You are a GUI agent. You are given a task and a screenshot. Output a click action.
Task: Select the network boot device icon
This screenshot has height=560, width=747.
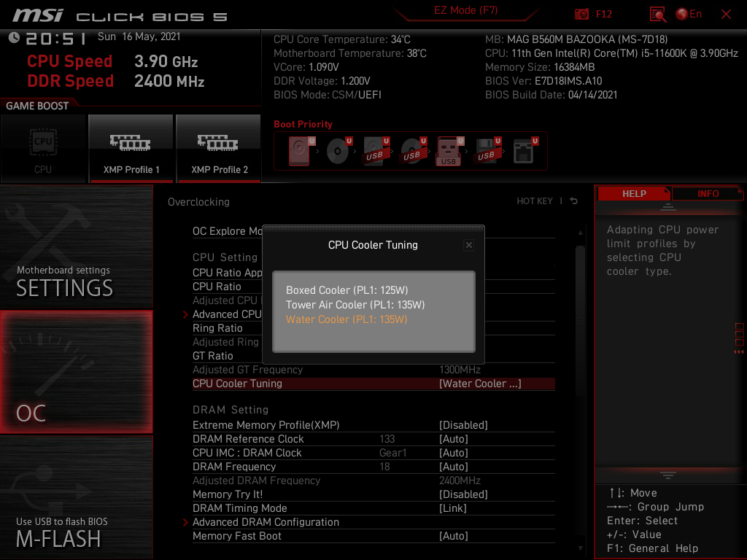pos(525,151)
